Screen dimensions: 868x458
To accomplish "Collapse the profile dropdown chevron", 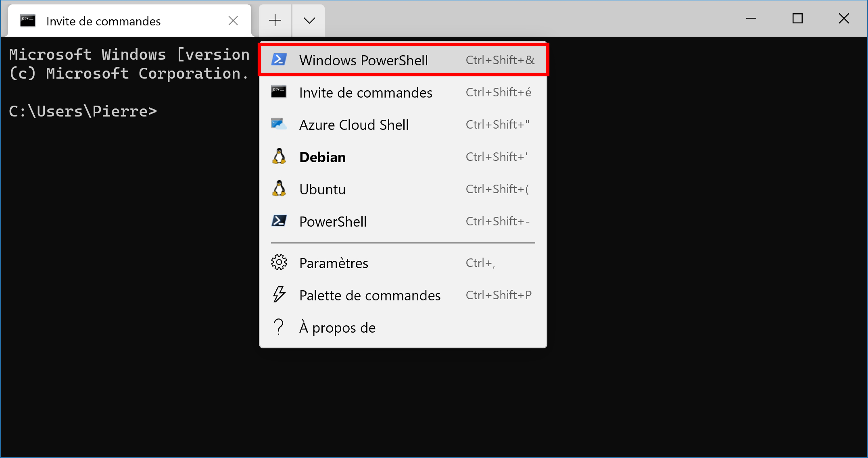I will (309, 20).
